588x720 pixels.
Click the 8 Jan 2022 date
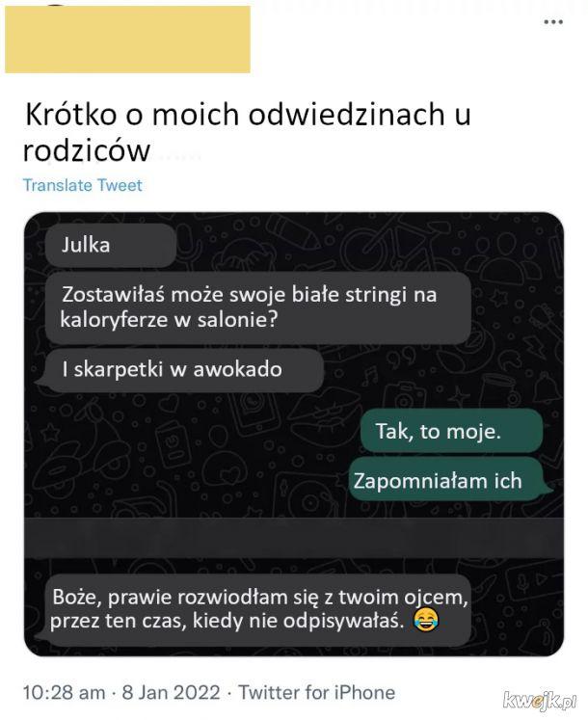171,692
